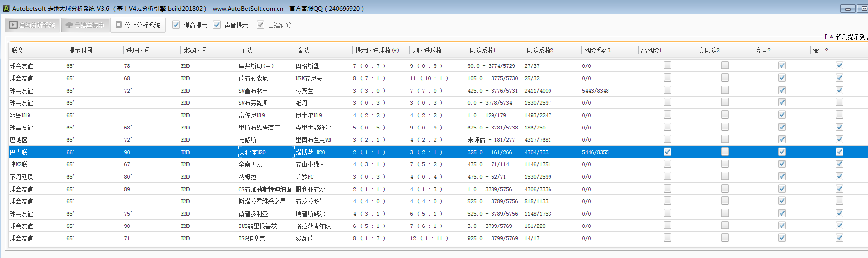Viewport: 868px width, 258px height.
Task: Toggle the 云端计算 cloud computing checkbox
Action: click(x=260, y=25)
